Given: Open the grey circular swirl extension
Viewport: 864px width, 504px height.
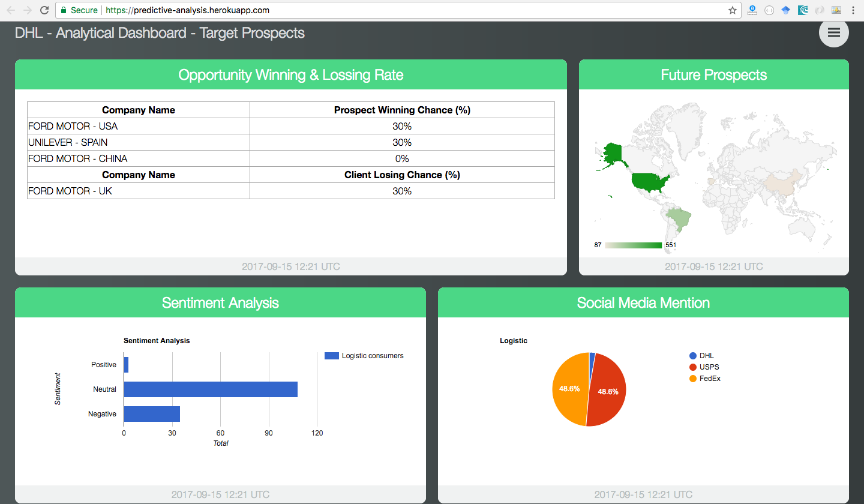Looking at the screenshot, I should pos(820,10).
